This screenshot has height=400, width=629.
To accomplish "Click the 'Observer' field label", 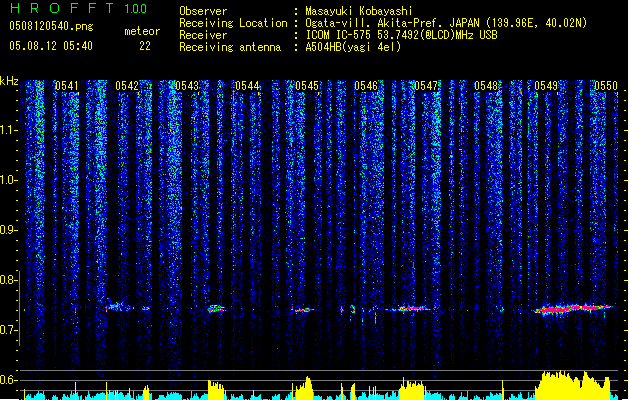I will pyautogui.click(x=203, y=11).
